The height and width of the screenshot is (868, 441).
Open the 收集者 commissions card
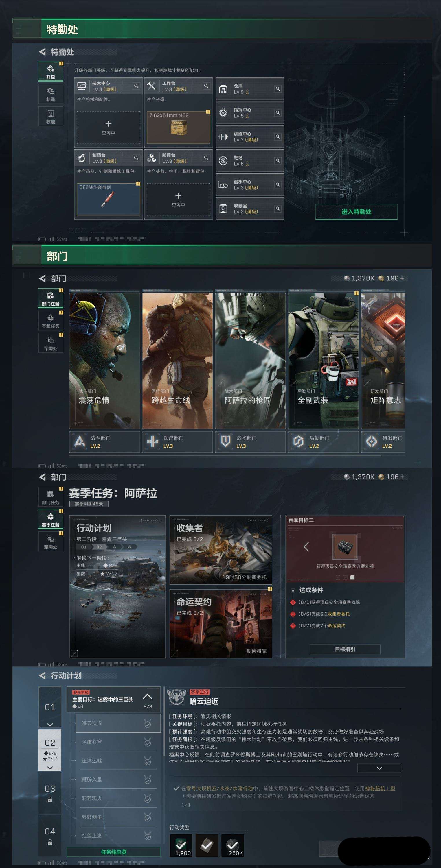221,550
